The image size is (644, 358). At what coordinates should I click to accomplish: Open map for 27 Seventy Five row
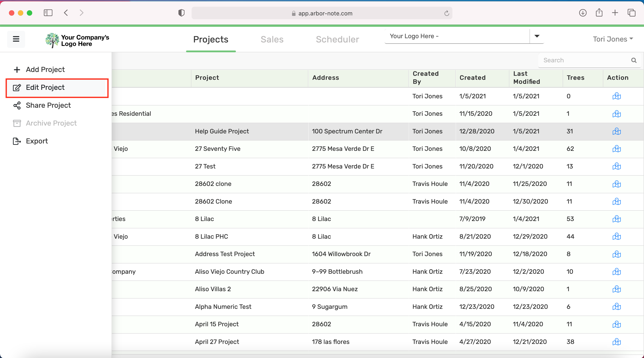pyautogui.click(x=616, y=149)
